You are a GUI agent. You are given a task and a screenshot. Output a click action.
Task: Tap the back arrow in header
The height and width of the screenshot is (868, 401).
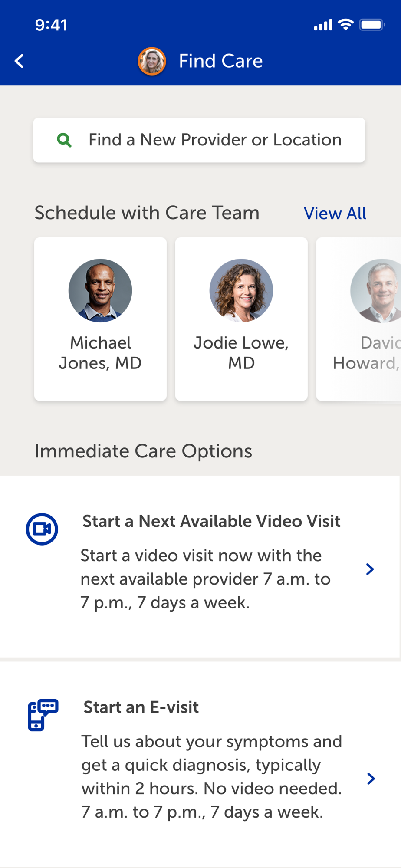tap(20, 61)
